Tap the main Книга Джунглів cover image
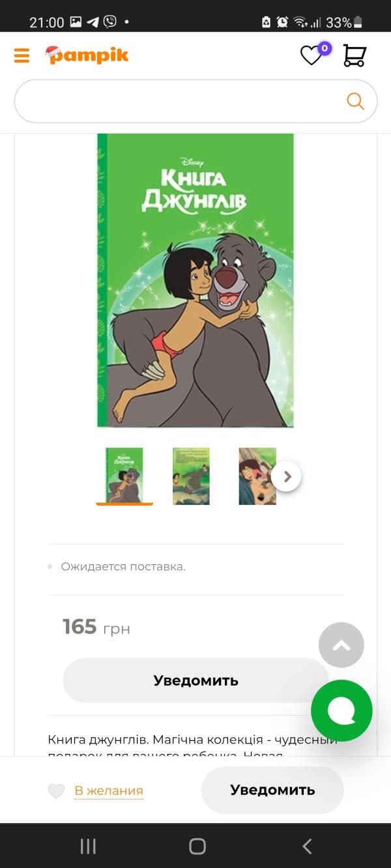Screen dimensions: 391x868 tap(195, 280)
